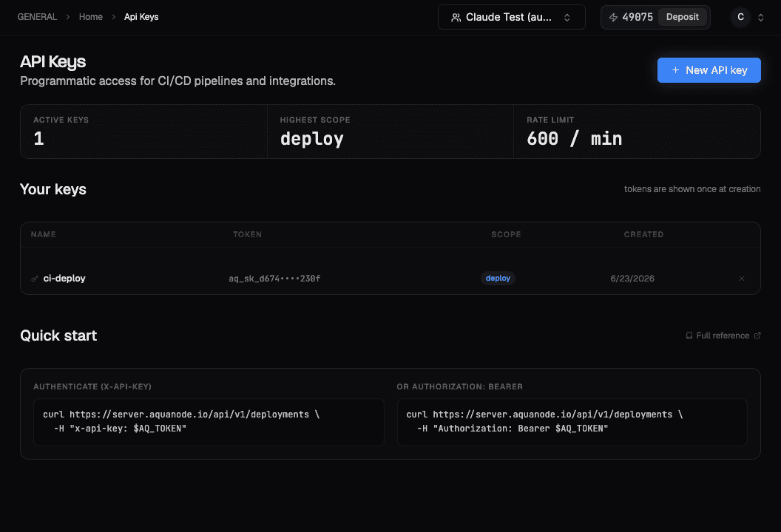Open the Full reference link
Viewport: 781px width, 532px height.
[x=723, y=335]
